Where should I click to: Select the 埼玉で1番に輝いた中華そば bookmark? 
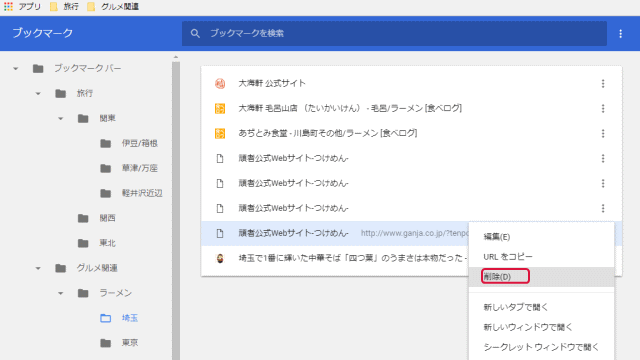335,258
